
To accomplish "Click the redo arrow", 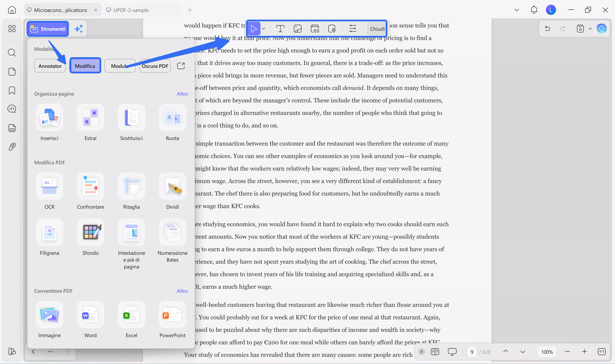I will pos(562,28).
